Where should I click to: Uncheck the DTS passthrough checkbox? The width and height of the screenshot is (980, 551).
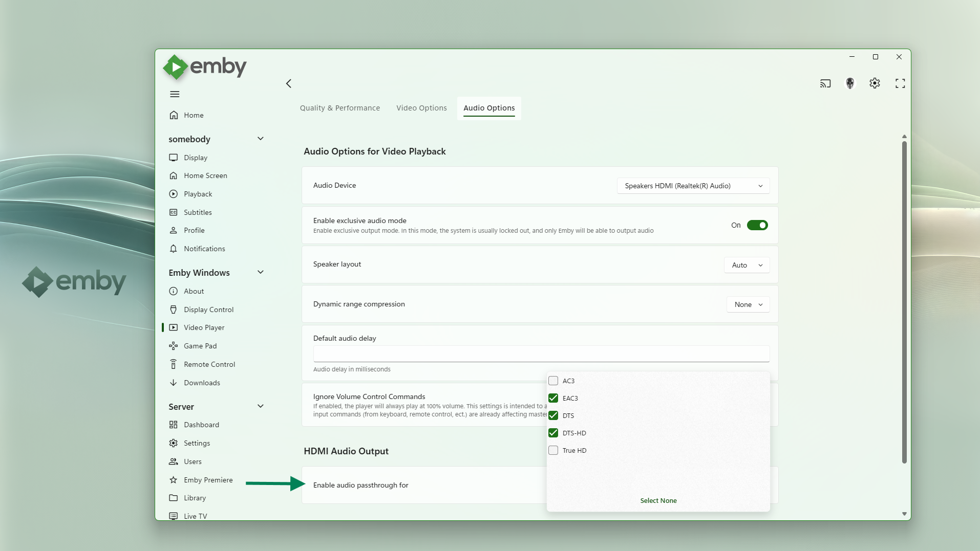(x=553, y=415)
